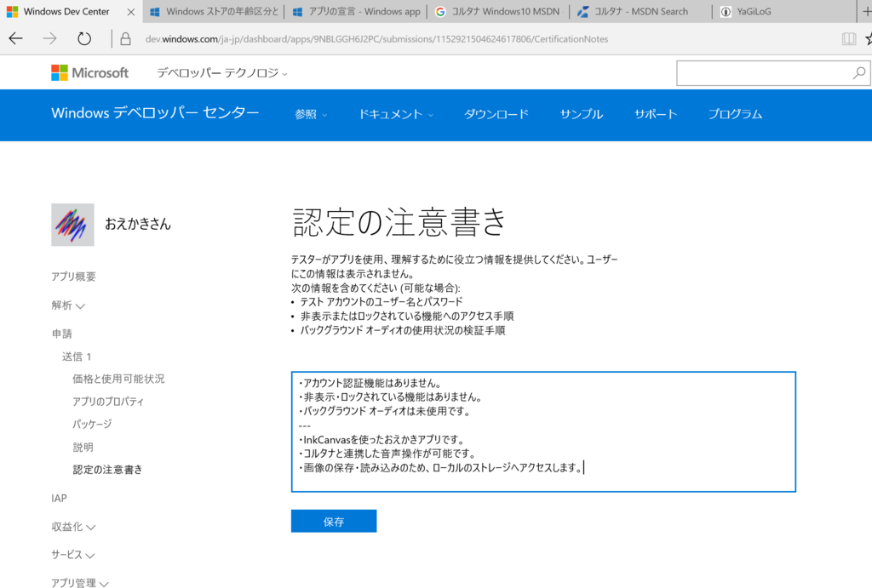
Task: Expand the 参照 menu
Action: pyautogui.click(x=311, y=115)
